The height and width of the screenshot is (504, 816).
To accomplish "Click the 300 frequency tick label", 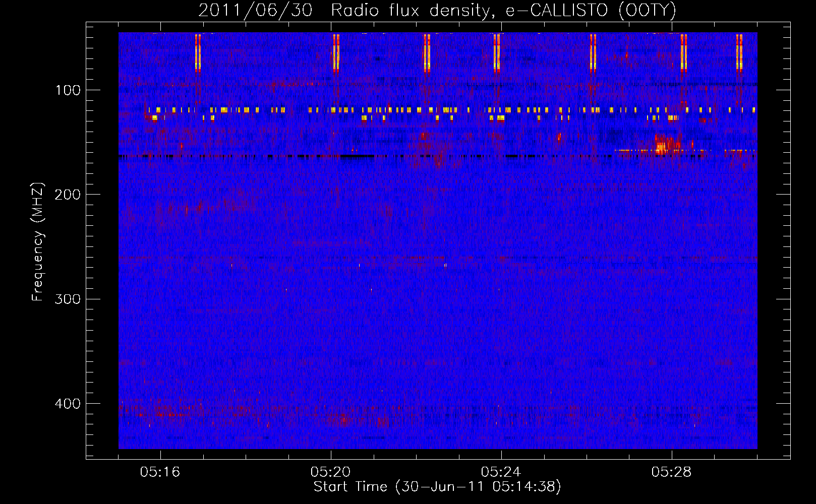I will [x=68, y=299].
